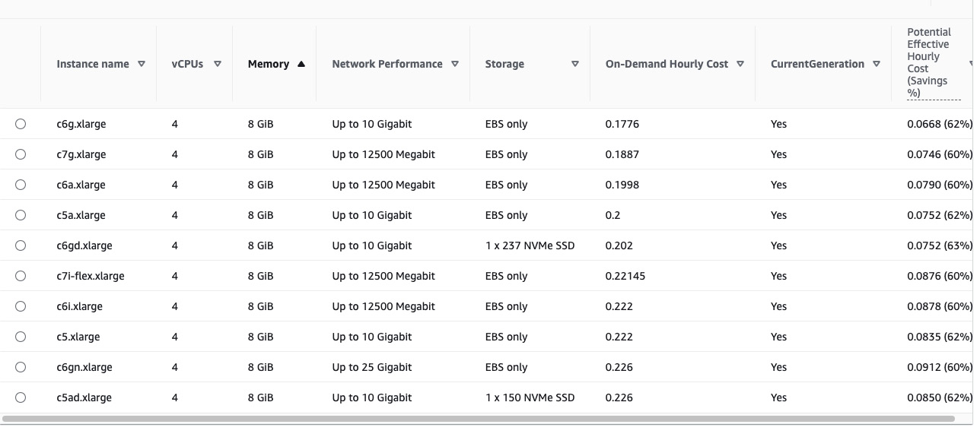
Task: Click the c6gd.xlarge instance name cell
Action: pos(84,245)
